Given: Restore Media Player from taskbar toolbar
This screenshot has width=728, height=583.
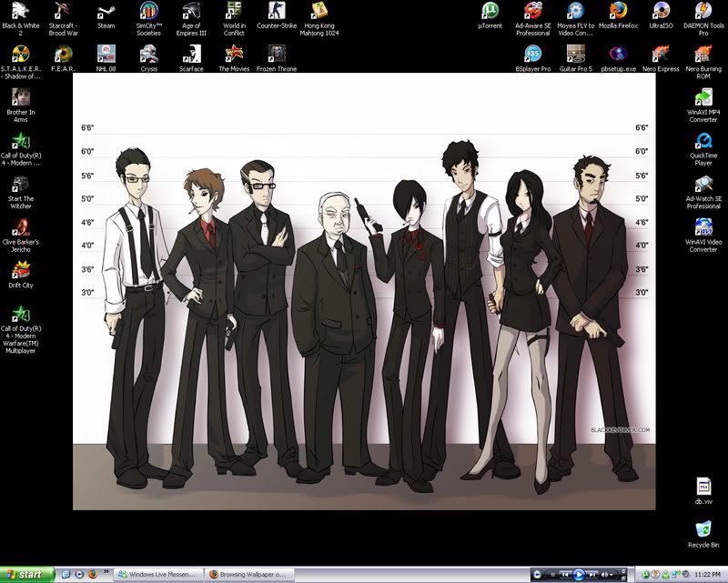Looking at the screenshot, I should [623, 578].
